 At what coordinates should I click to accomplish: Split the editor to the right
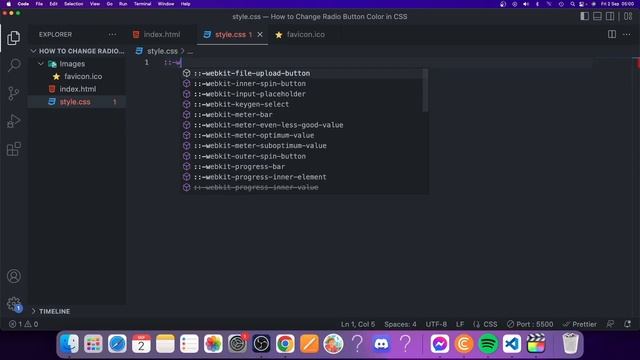611,35
